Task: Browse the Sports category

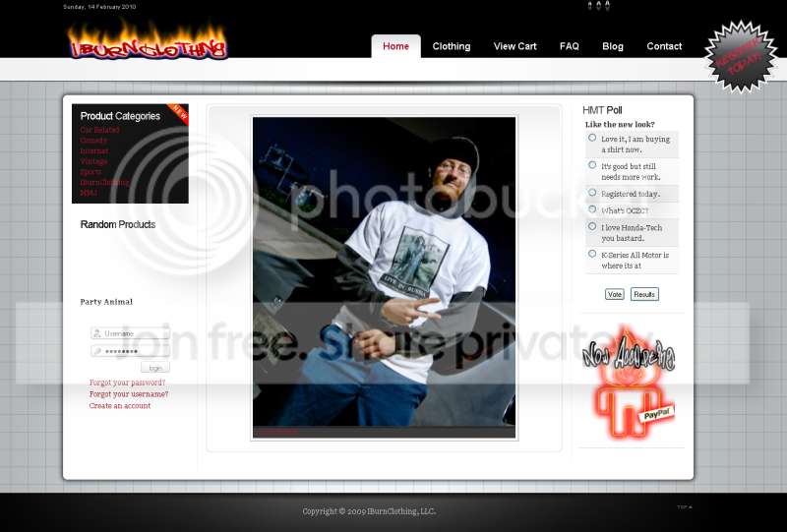Action: click(91, 172)
